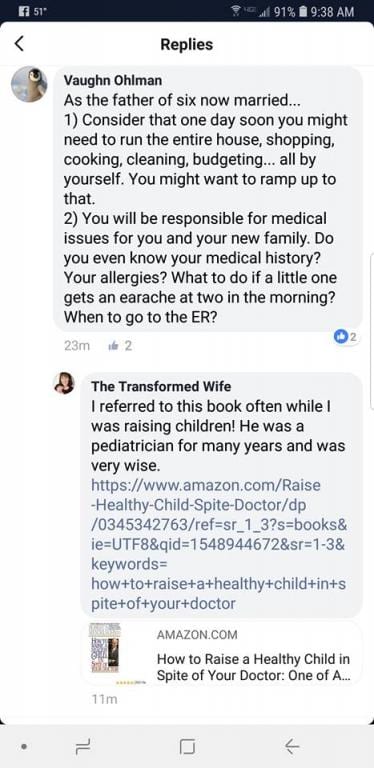Image resolution: width=374 pixels, height=768 pixels.
Task: Open the Vaughn Ohlman name link
Action: point(113,81)
